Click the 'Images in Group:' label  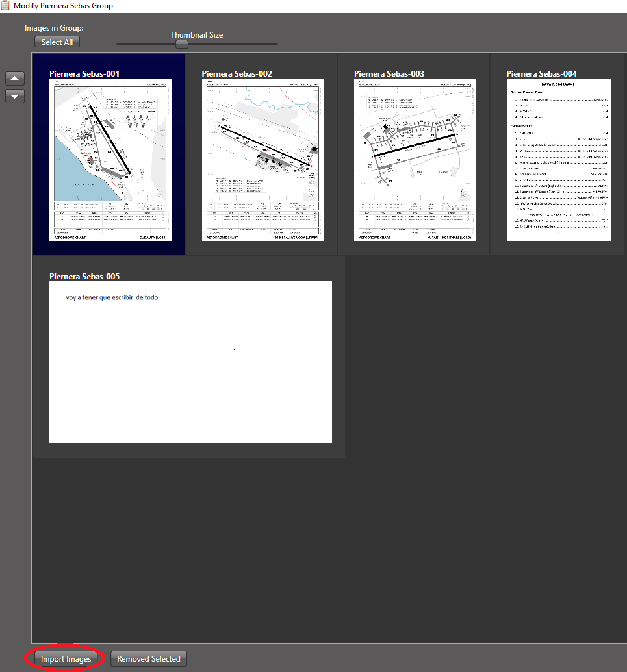pyautogui.click(x=54, y=28)
